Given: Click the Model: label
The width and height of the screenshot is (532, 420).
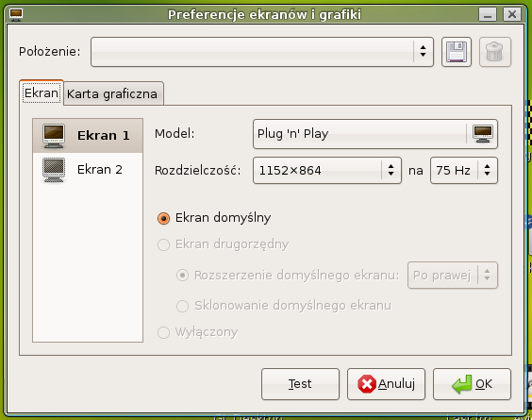Looking at the screenshot, I should coord(175,134).
